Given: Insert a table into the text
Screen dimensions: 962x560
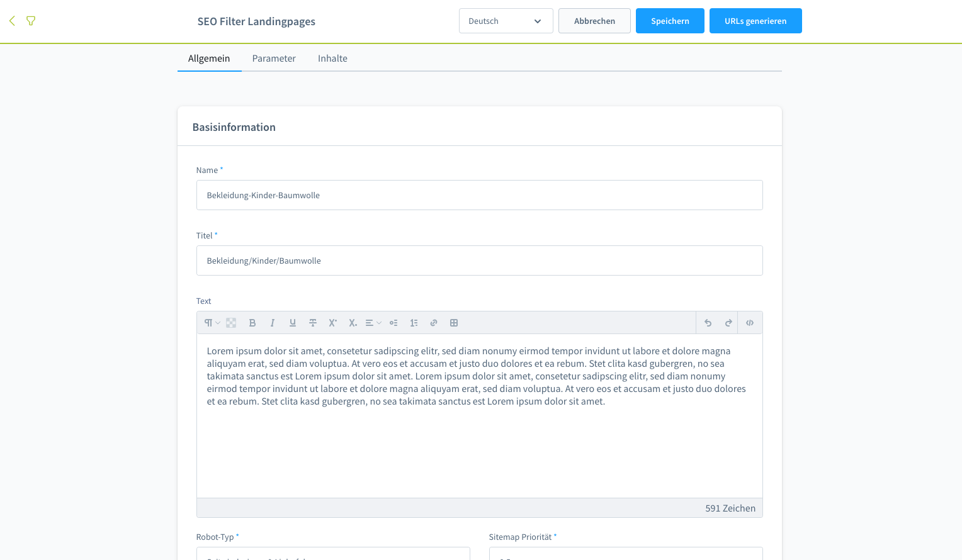Looking at the screenshot, I should [454, 323].
